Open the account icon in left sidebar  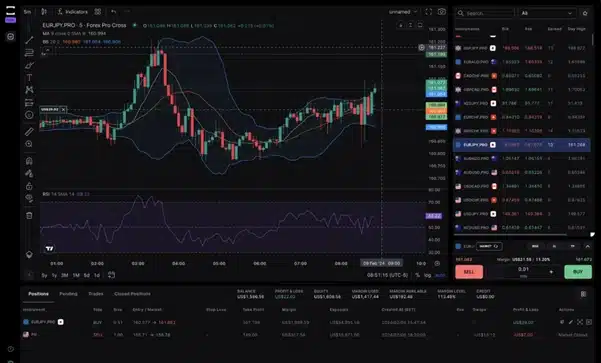10,36
